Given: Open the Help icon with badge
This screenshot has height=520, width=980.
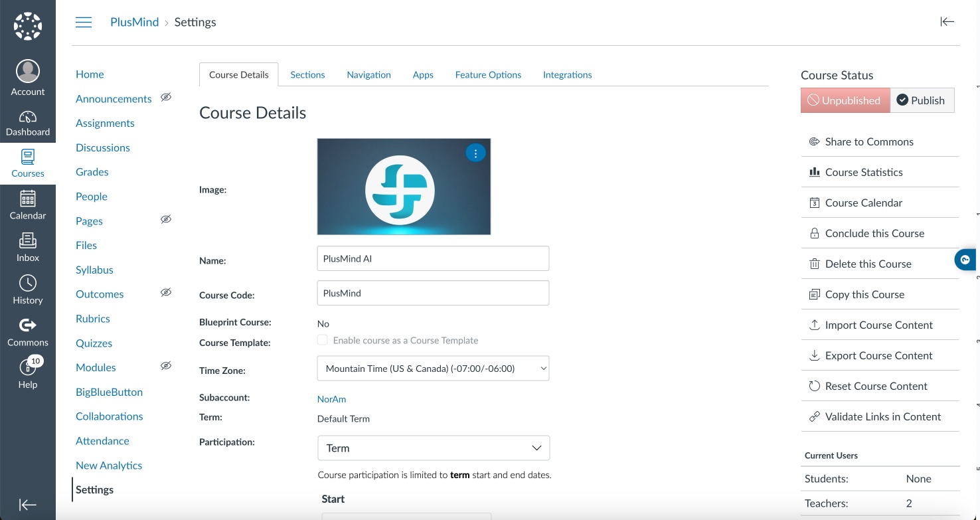Looking at the screenshot, I should [x=28, y=373].
